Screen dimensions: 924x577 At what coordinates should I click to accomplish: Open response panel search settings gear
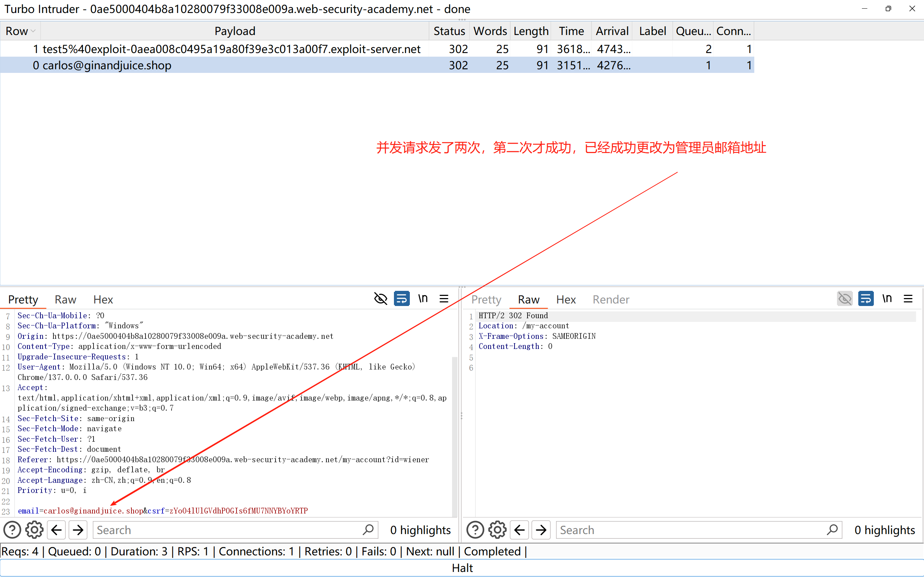(x=498, y=530)
